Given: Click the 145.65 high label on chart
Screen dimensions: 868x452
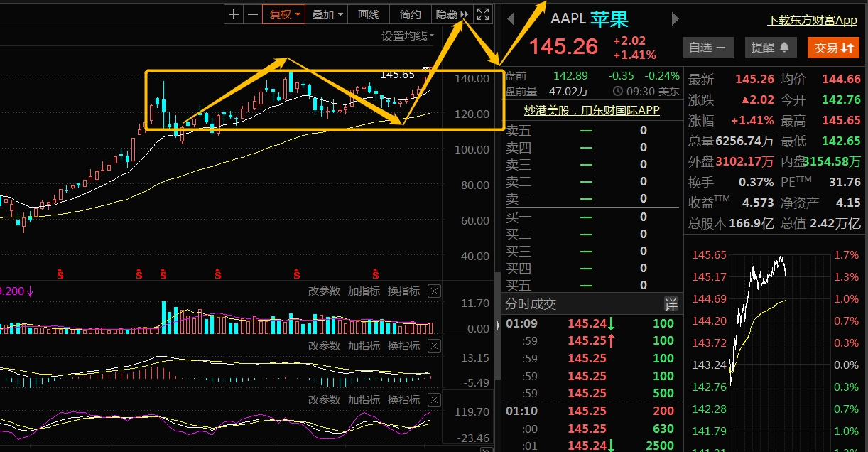Looking at the screenshot, I should click(x=398, y=75).
